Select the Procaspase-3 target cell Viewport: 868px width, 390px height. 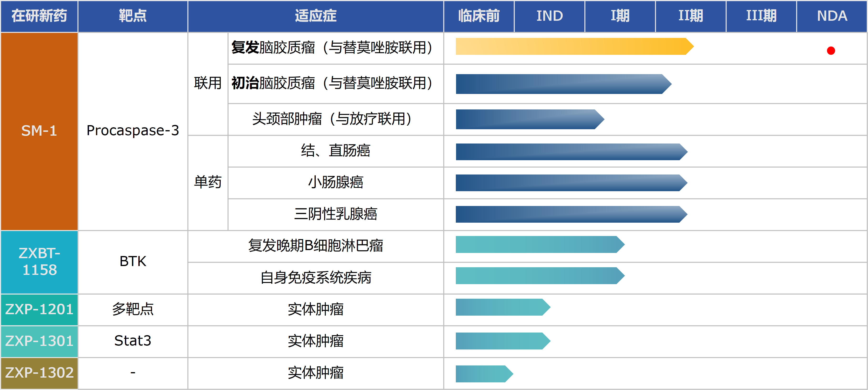click(133, 131)
